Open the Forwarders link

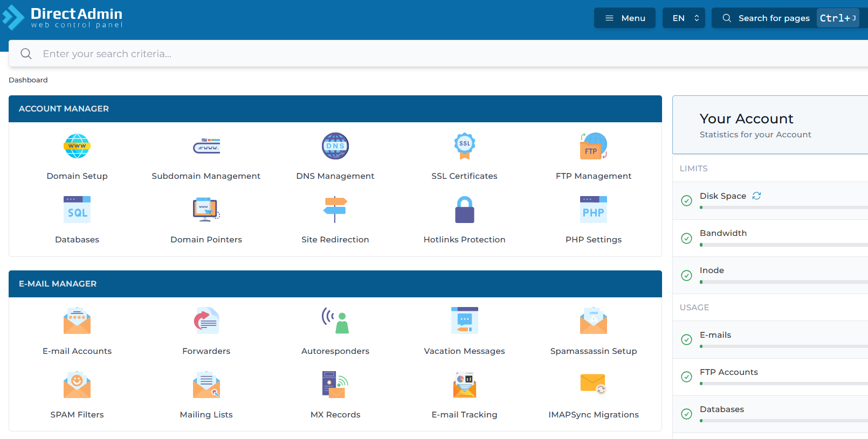(206, 351)
